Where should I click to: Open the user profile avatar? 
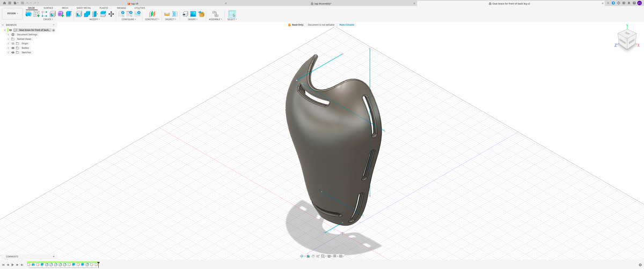tap(639, 3)
